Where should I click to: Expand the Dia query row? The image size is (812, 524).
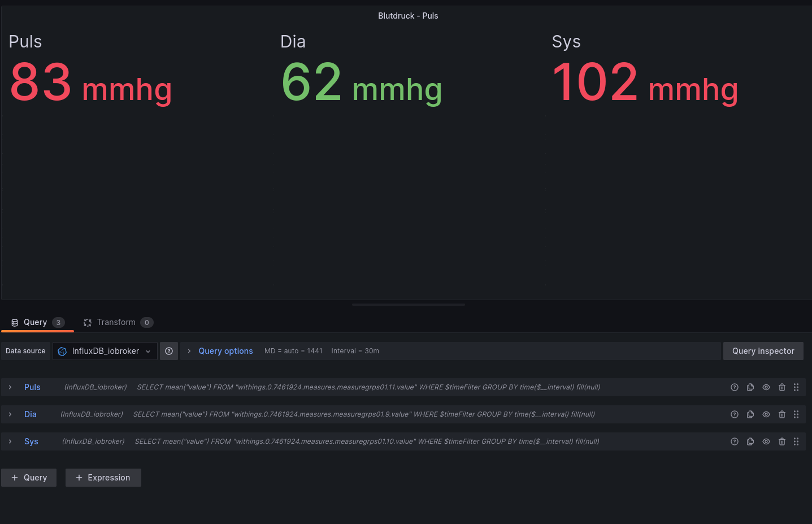coord(10,414)
